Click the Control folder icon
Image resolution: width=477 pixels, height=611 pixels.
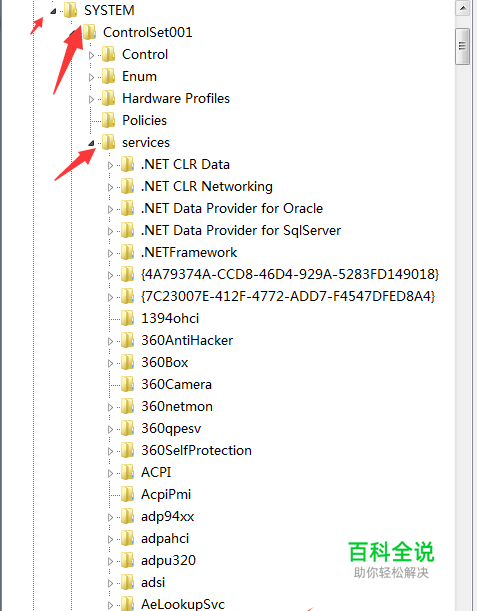pos(108,54)
